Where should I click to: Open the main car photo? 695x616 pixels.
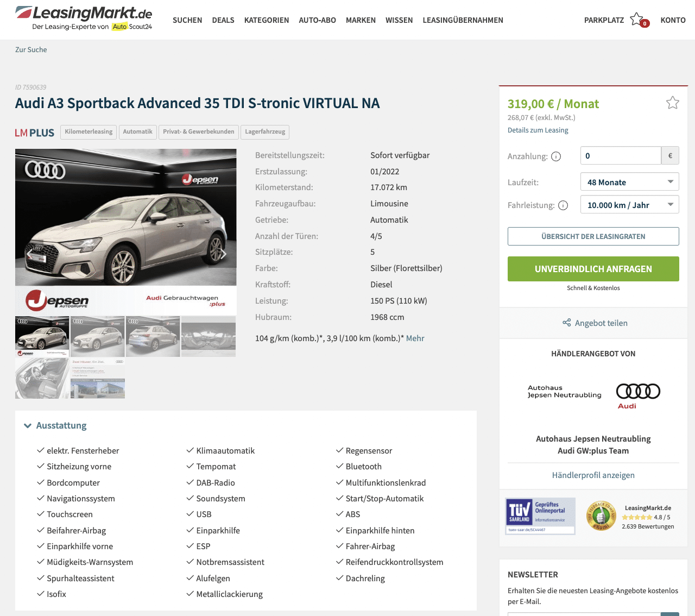click(x=126, y=232)
